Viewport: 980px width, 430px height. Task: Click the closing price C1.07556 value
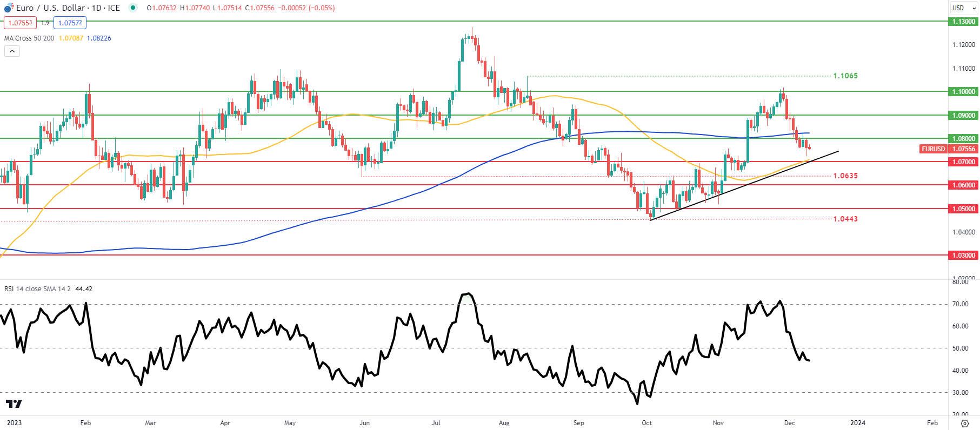pyautogui.click(x=259, y=8)
